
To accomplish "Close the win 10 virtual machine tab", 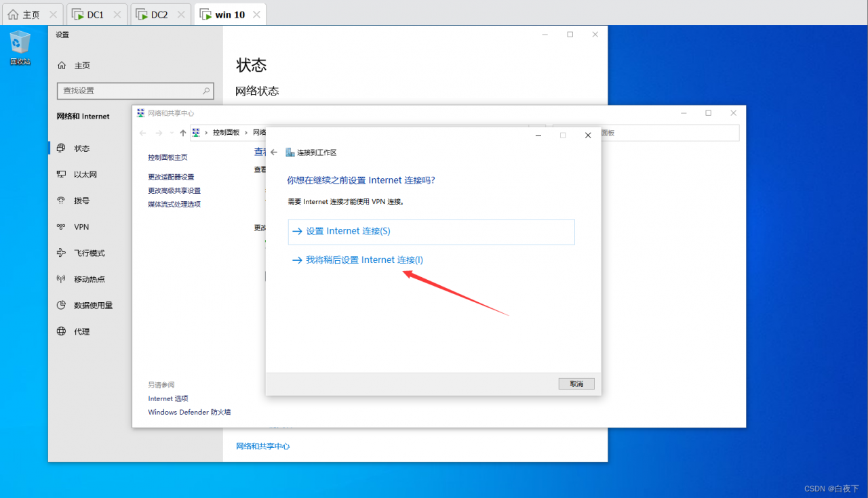I will [x=256, y=14].
